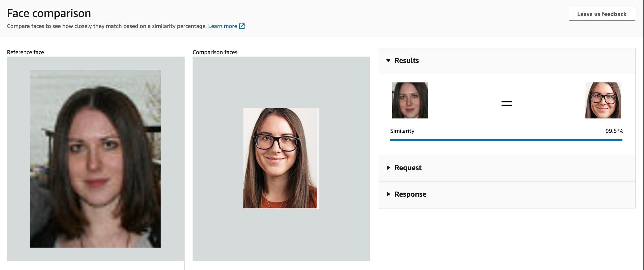644x270 pixels.
Task: Click the similarity progress bar
Action: point(506,140)
